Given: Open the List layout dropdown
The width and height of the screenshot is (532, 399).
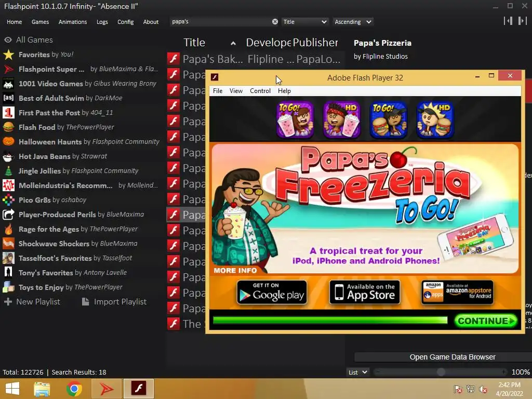Looking at the screenshot, I should click(x=358, y=372).
